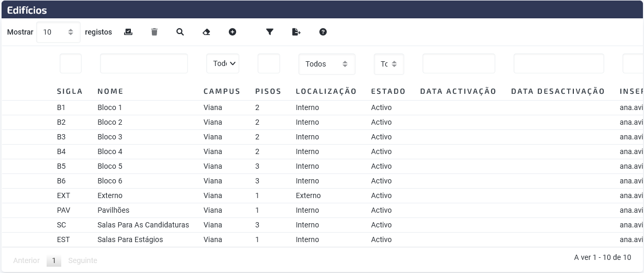Open the Campus filter dropdown
Image resolution: width=644 pixels, height=273 pixels.
(x=223, y=63)
